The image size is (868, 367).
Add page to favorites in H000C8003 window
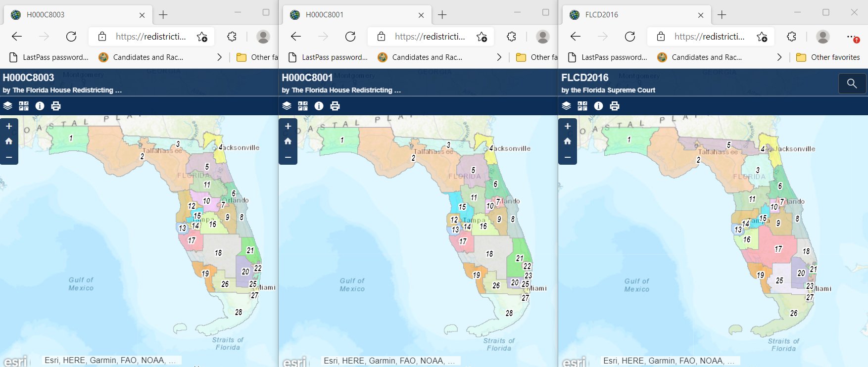(x=202, y=37)
